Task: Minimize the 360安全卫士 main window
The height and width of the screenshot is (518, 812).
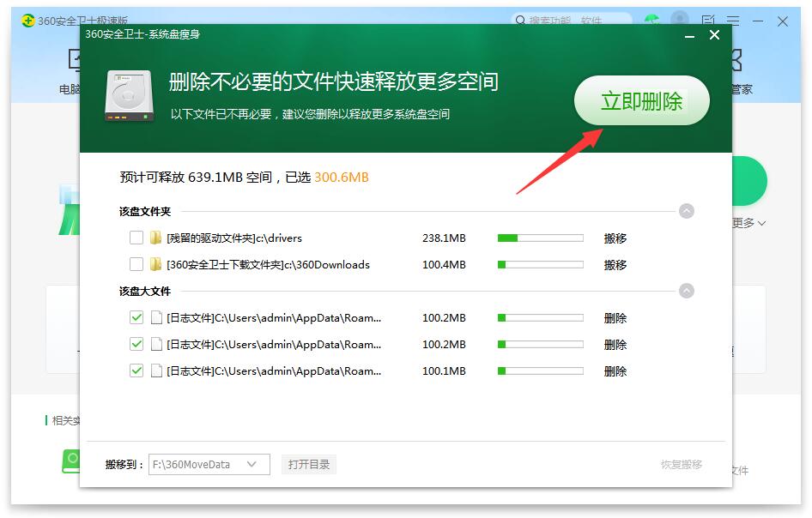Action: pos(758,21)
